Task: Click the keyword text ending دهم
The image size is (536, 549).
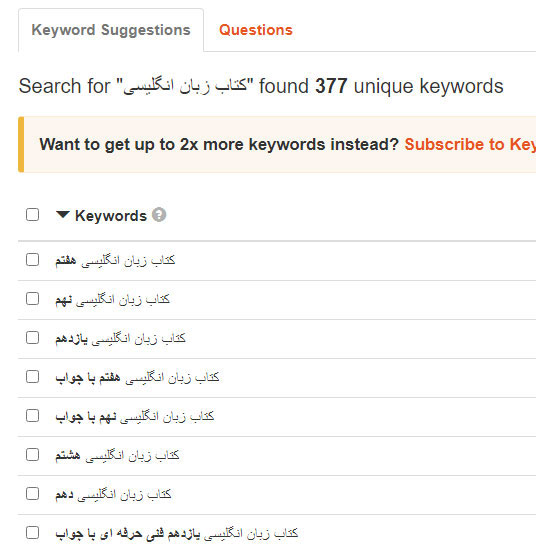Action: [x=113, y=494]
